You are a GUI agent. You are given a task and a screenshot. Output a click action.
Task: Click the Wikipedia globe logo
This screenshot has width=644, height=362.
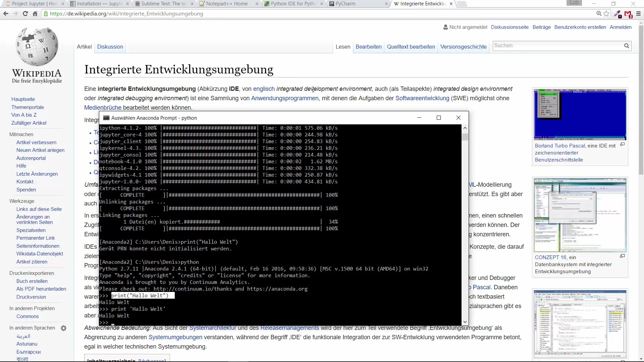tap(37, 47)
